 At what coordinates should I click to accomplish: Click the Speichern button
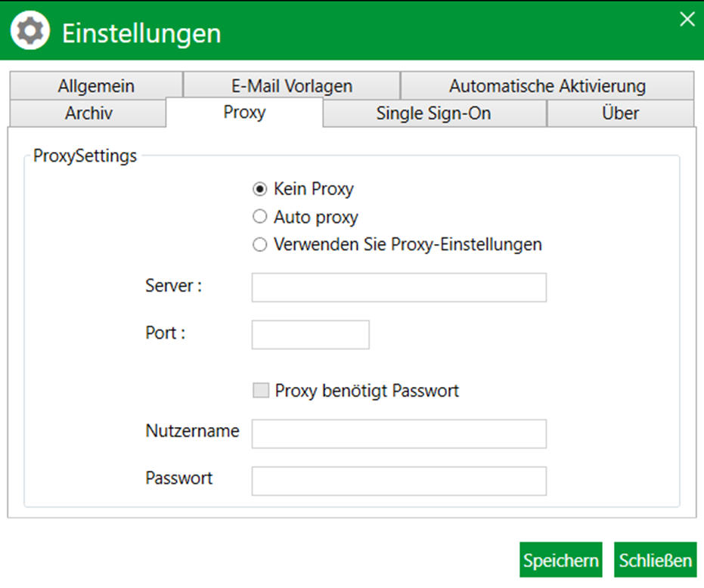tap(561, 560)
